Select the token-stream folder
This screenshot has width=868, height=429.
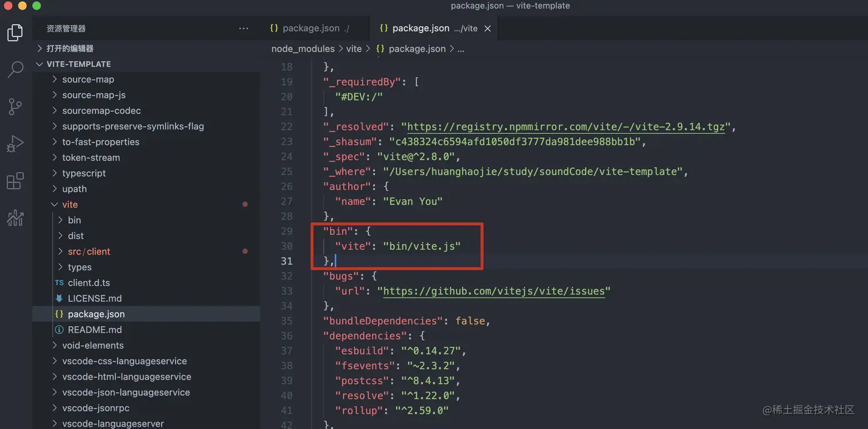(91, 157)
